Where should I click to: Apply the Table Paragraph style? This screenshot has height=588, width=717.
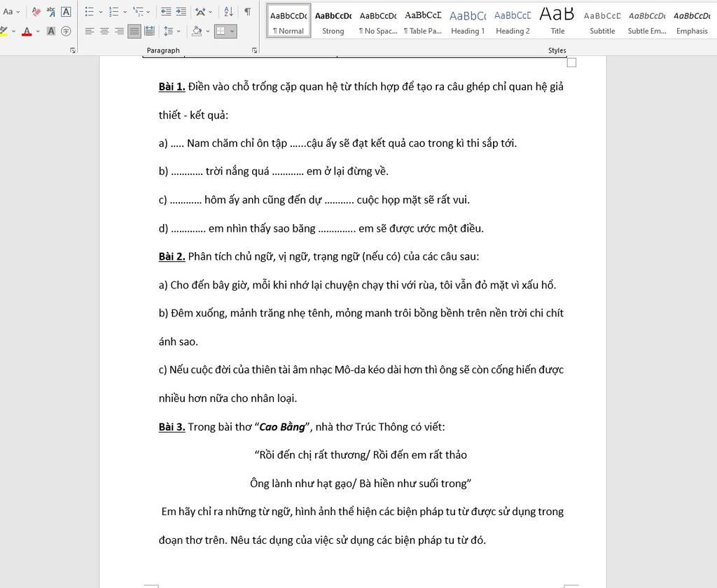(x=423, y=20)
